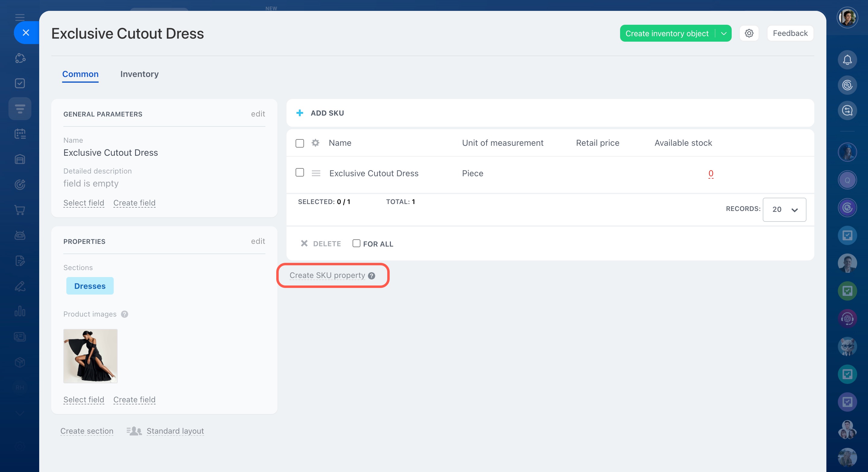Click the settings gear next to Feedback

pyautogui.click(x=749, y=33)
